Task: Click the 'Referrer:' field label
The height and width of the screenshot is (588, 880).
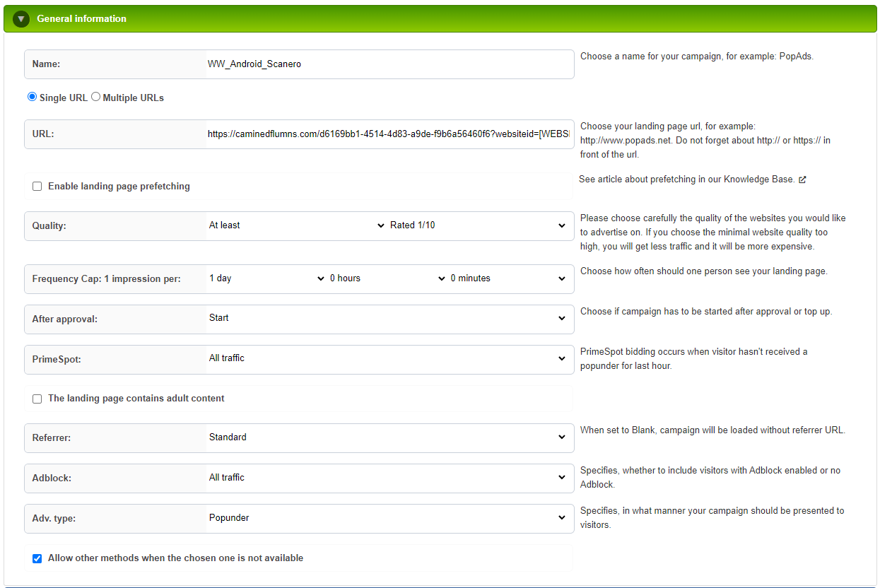Action: tap(52, 438)
